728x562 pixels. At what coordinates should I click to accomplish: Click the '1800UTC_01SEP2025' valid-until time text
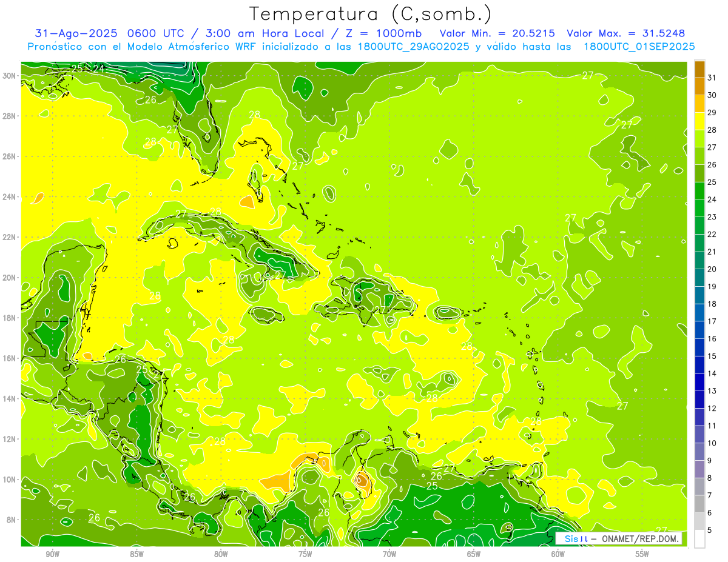coord(639,47)
